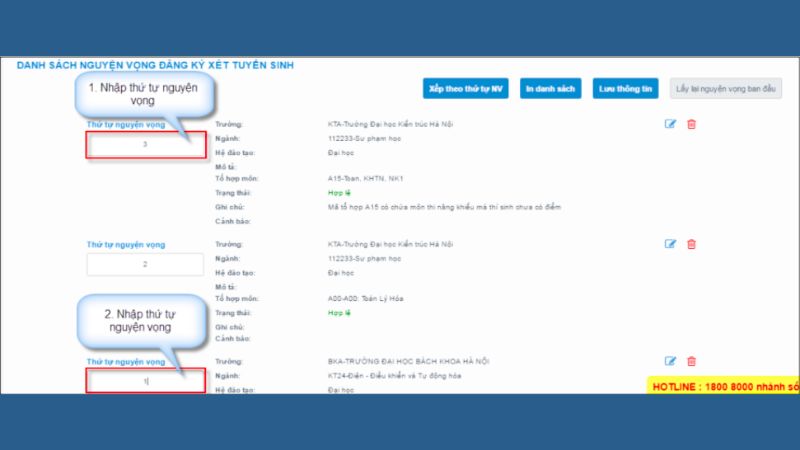The height and width of the screenshot is (450, 800).
Task: Open the editor for the BKA Bách Khoa wish
Action: 671,361
